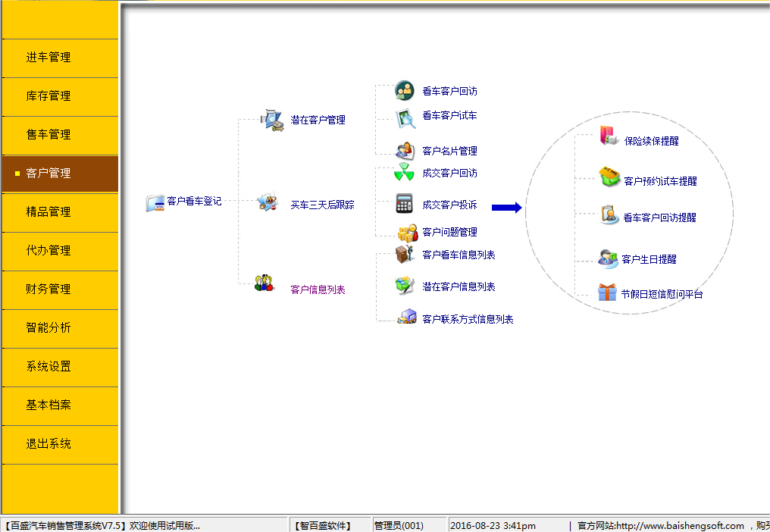
Task: Open the 基本档案 sidebar menu
Action: [x=60, y=405]
